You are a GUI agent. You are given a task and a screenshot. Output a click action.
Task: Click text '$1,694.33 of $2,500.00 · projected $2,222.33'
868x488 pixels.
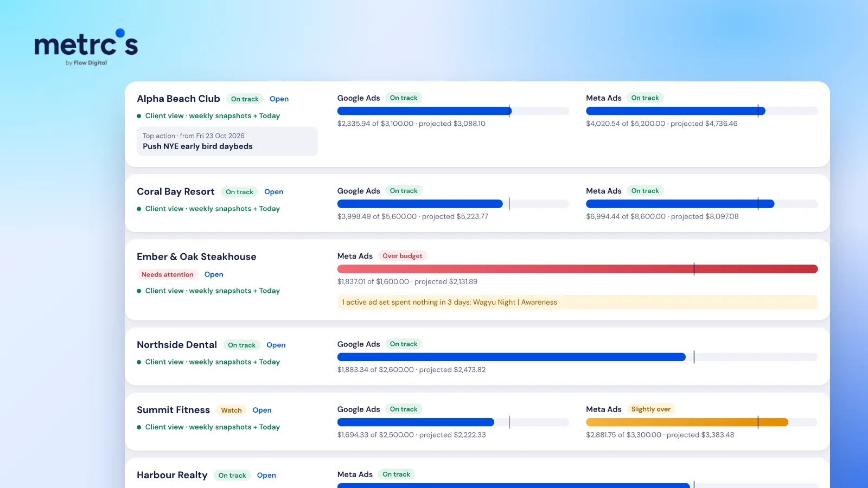coord(412,435)
